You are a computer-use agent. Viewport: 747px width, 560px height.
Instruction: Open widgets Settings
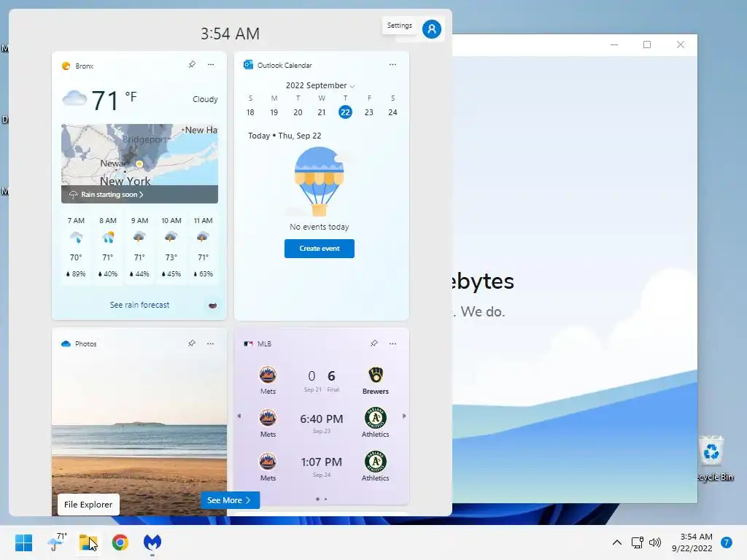399,26
